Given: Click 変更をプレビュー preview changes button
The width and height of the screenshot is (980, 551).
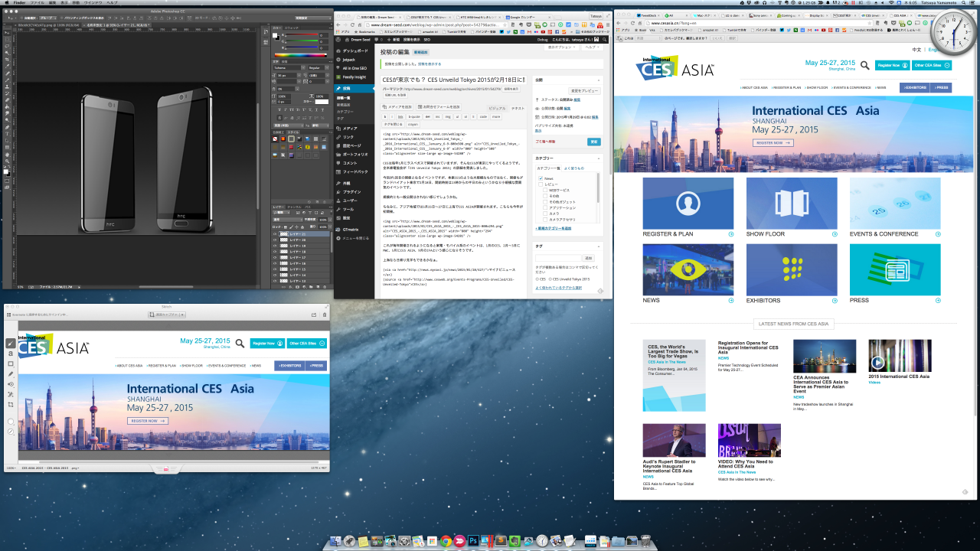Looking at the screenshot, I should 585,91.
